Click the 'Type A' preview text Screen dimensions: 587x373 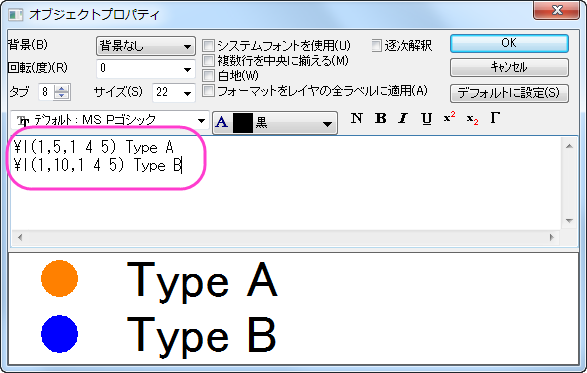pos(202,282)
